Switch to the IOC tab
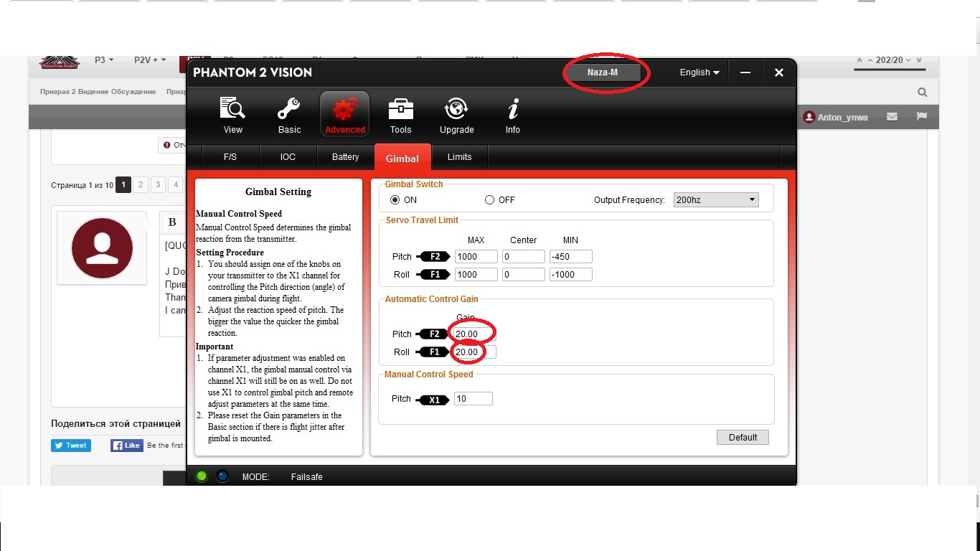Viewport: 980px width, 551px height. pos(288,157)
